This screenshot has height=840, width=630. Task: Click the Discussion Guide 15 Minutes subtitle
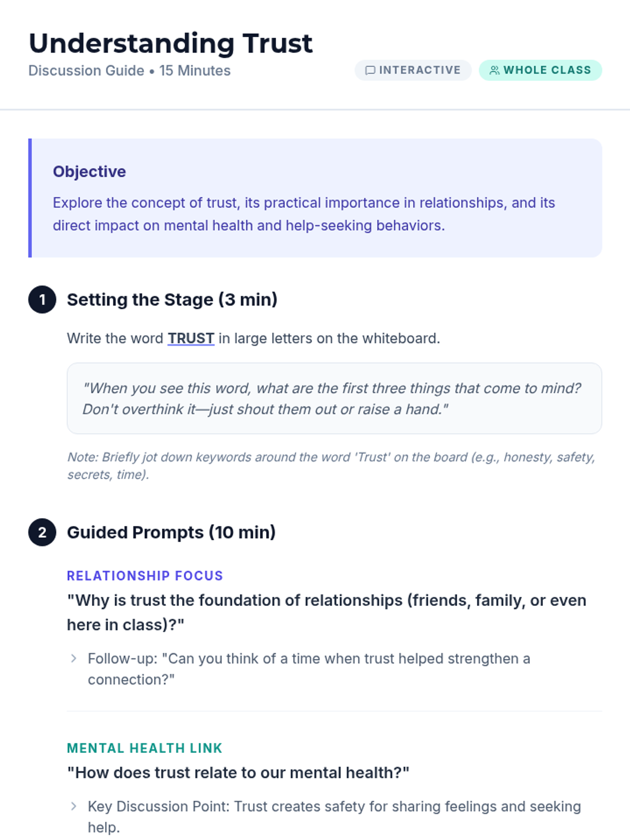[x=129, y=71]
